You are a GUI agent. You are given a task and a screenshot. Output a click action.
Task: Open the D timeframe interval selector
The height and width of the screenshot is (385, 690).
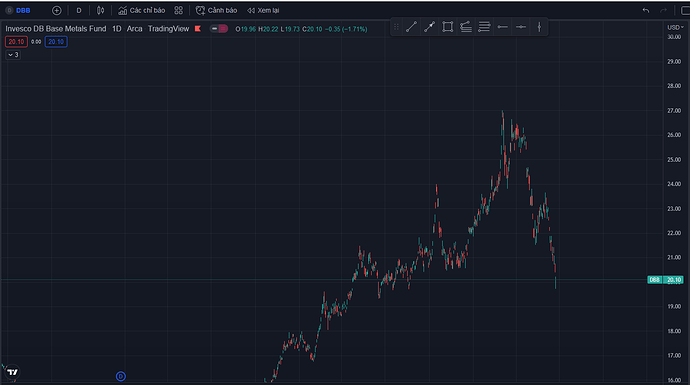pos(79,10)
